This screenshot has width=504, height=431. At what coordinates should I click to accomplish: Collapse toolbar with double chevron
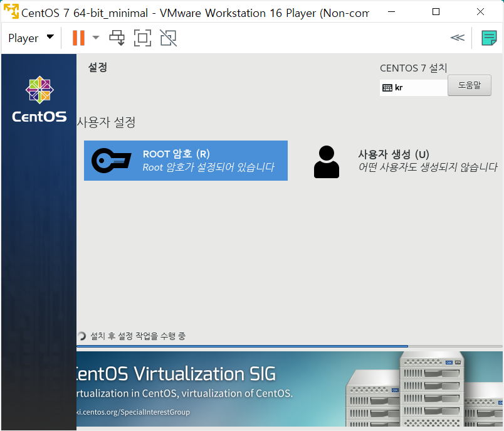(x=458, y=38)
